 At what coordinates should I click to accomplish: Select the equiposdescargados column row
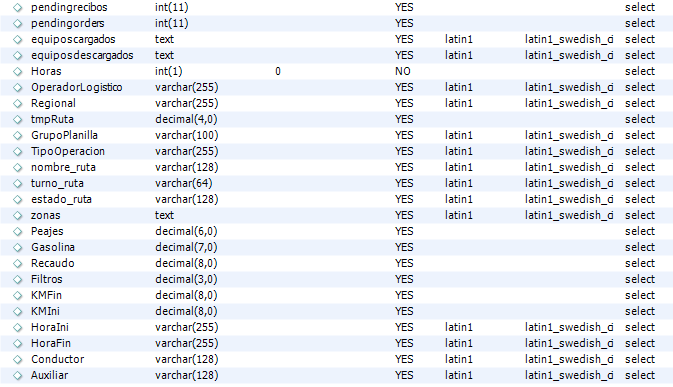pos(336,55)
